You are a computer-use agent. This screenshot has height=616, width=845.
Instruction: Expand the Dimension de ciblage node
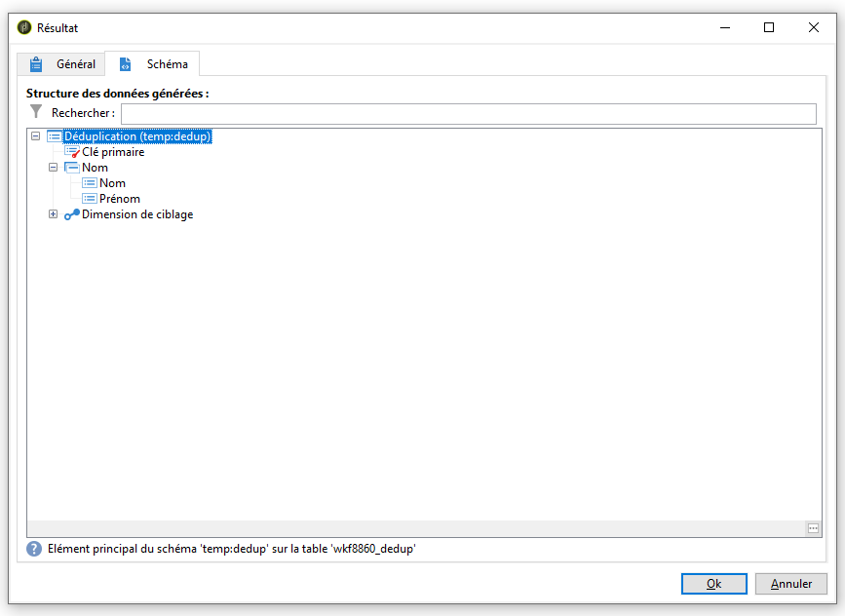[53, 214]
